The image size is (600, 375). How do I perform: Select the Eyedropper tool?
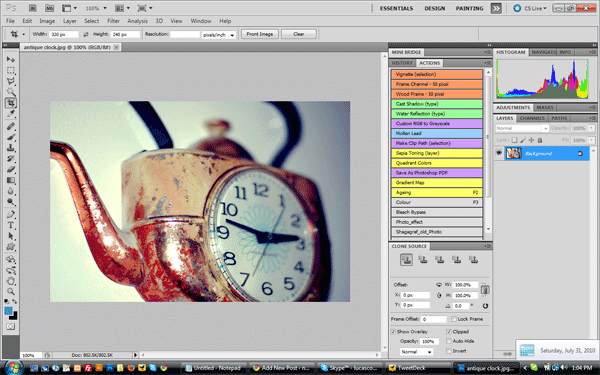pos(11,114)
